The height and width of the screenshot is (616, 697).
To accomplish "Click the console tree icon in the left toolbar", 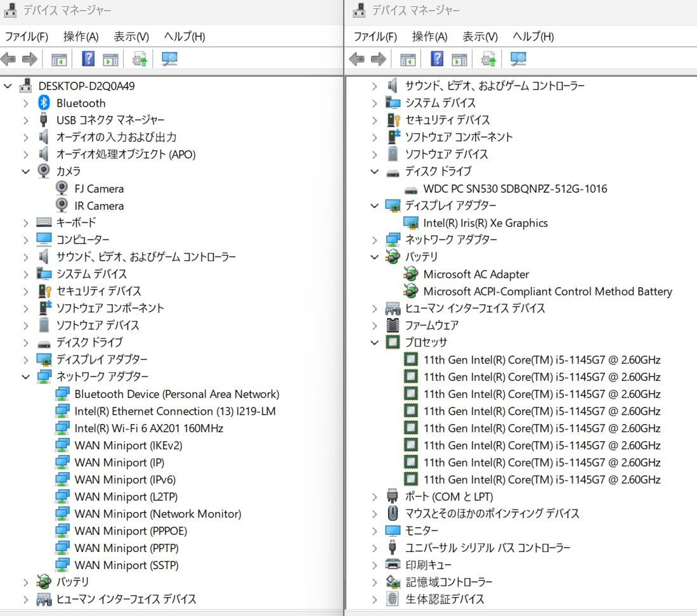I will coord(59,60).
